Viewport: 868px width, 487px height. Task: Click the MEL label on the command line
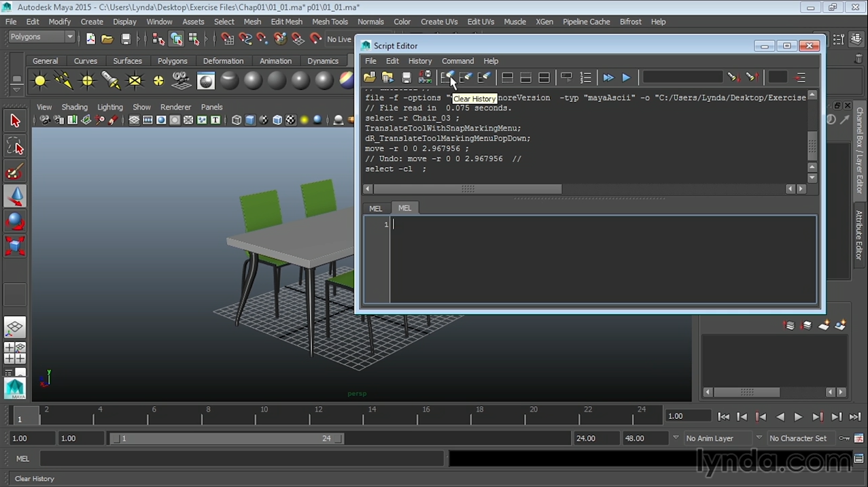point(22,459)
